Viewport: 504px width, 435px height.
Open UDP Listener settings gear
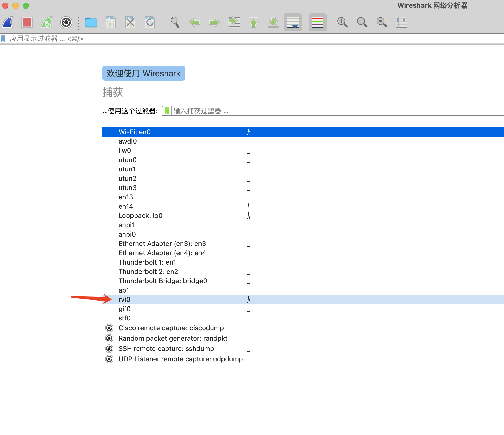click(x=109, y=359)
